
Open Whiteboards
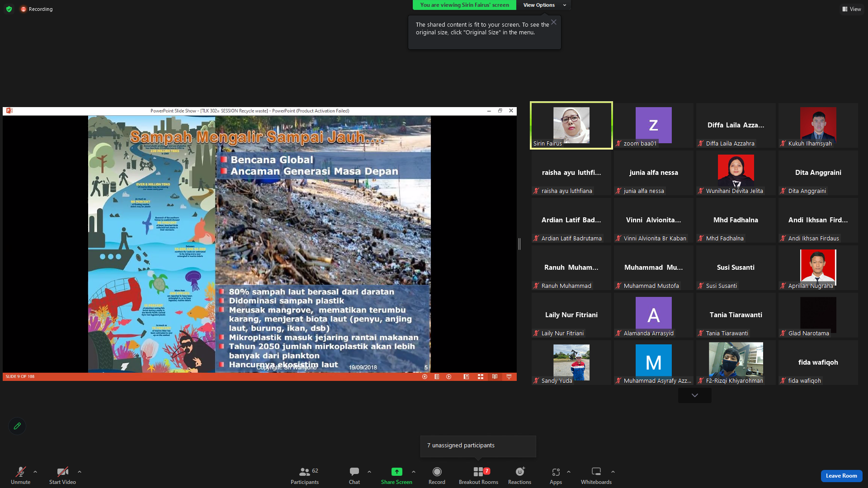[596, 475]
